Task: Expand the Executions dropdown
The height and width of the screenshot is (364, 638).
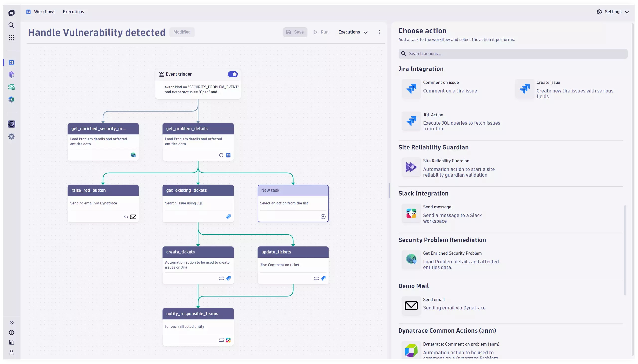Action: pos(353,32)
